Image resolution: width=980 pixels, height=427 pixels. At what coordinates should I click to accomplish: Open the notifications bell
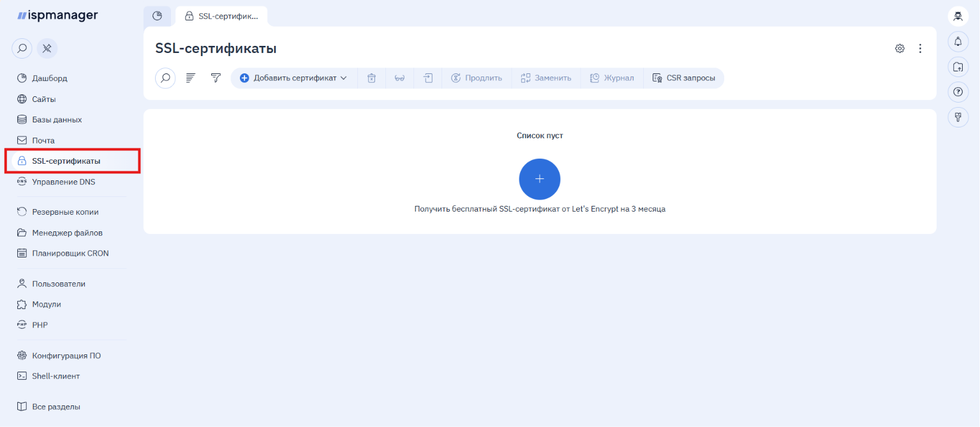click(x=958, y=41)
